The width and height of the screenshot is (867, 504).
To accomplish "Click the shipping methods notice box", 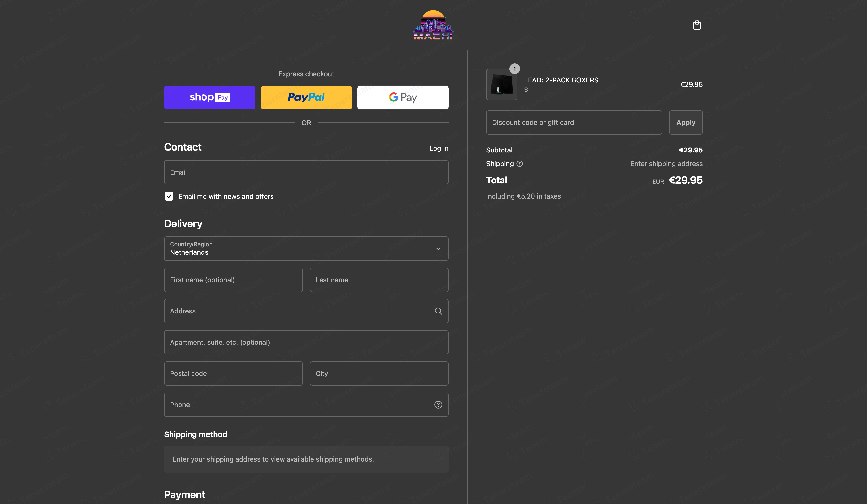I will coord(306,459).
